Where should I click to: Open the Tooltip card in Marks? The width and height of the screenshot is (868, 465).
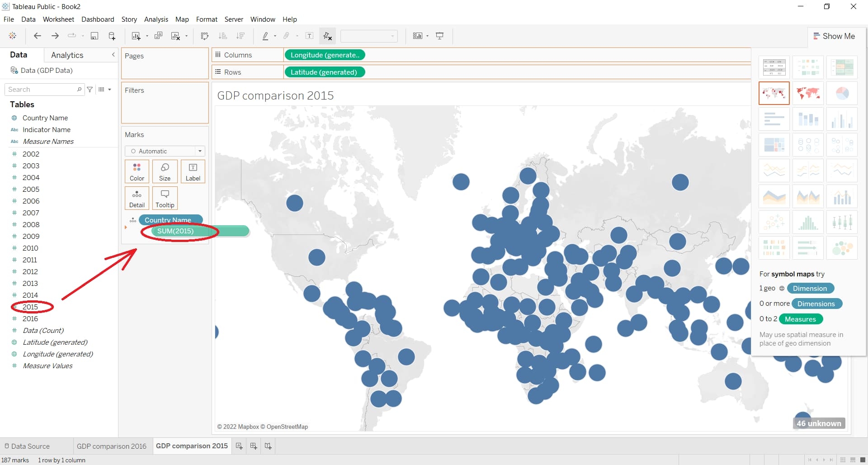pyautogui.click(x=165, y=199)
